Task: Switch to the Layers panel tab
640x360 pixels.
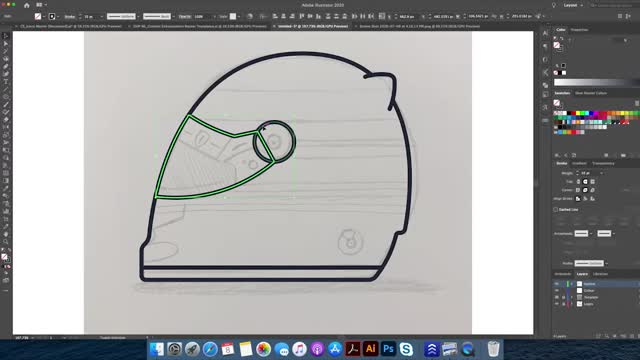Action: pos(582,274)
